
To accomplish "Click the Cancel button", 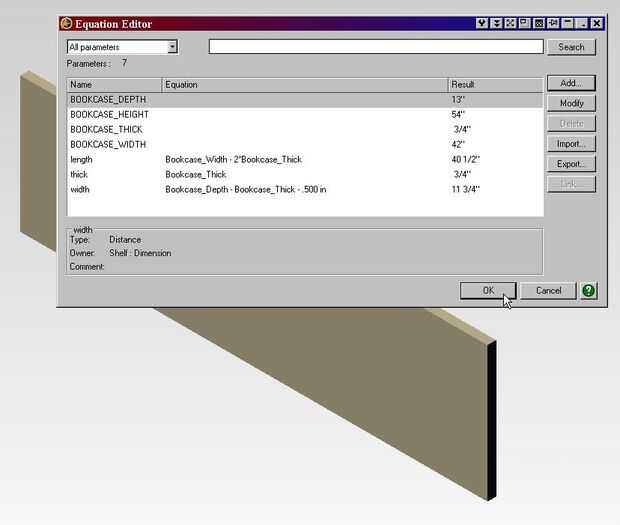I will pos(548,291).
